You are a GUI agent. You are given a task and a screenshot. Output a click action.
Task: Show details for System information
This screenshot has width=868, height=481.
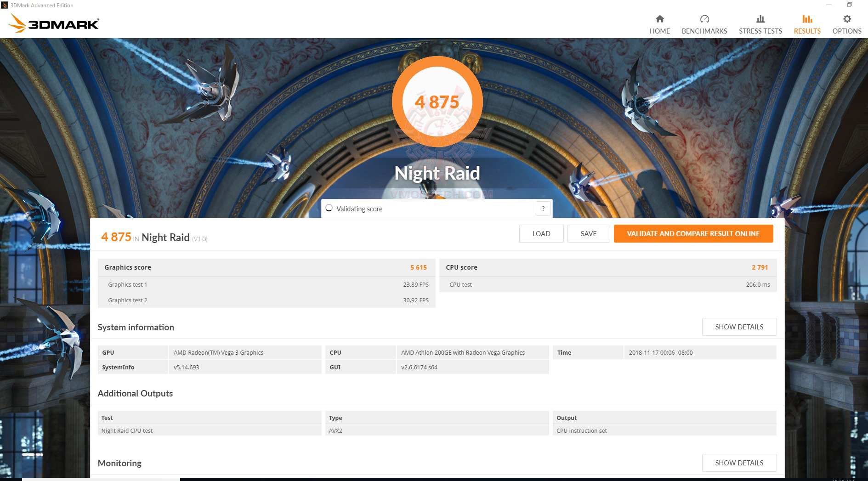click(739, 327)
